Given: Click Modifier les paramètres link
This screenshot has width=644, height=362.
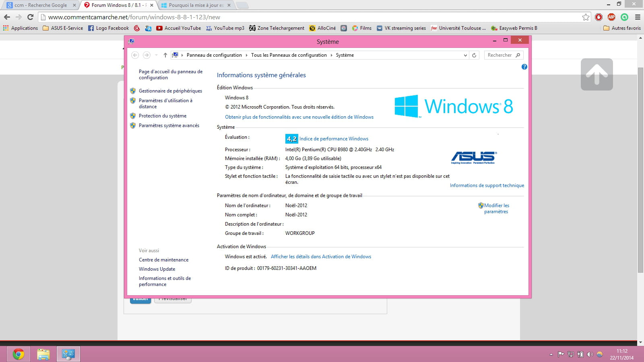Looking at the screenshot, I should pyautogui.click(x=496, y=208).
